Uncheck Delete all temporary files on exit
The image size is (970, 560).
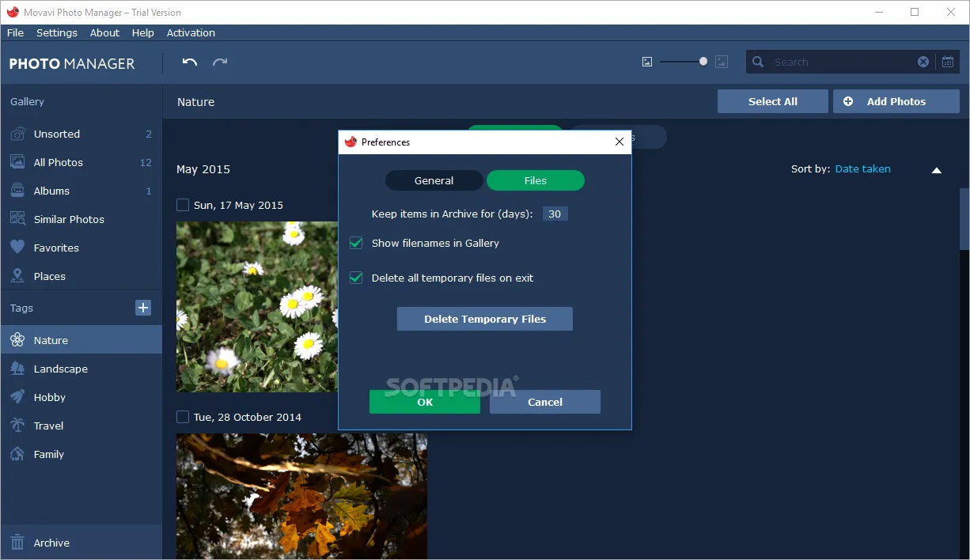point(356,278)
